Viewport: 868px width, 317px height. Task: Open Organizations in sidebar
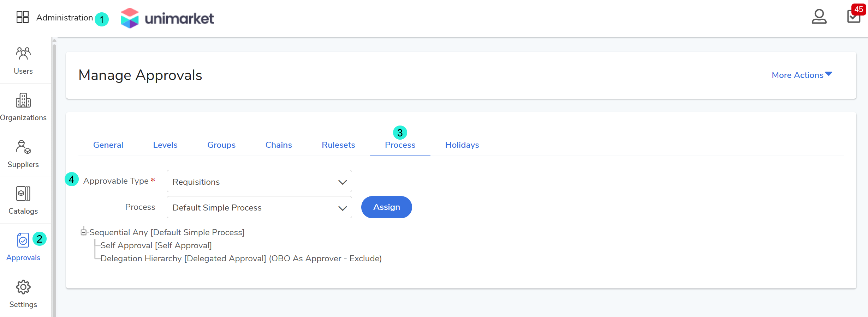[x=23, y=107]
